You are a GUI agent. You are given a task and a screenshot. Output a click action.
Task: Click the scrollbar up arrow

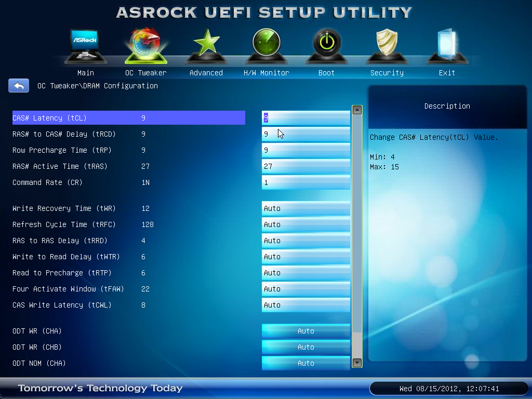[x=357, y=110]
